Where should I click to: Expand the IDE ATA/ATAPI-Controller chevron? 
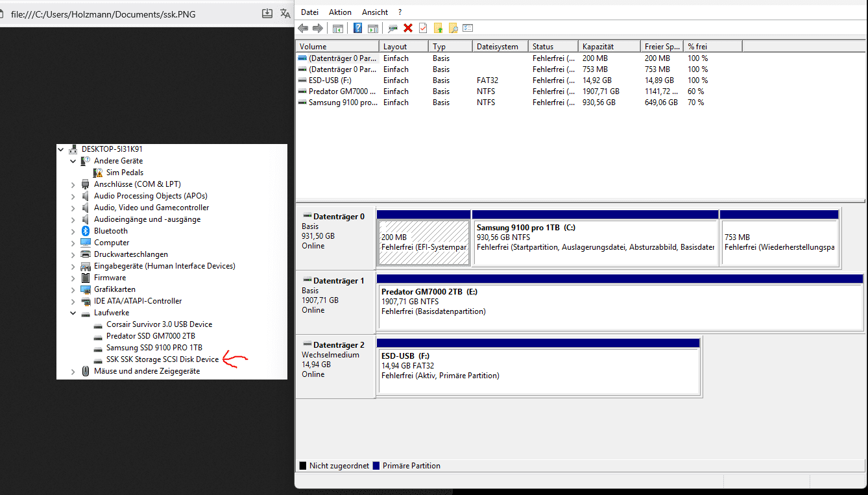click(x=73, y=301)
